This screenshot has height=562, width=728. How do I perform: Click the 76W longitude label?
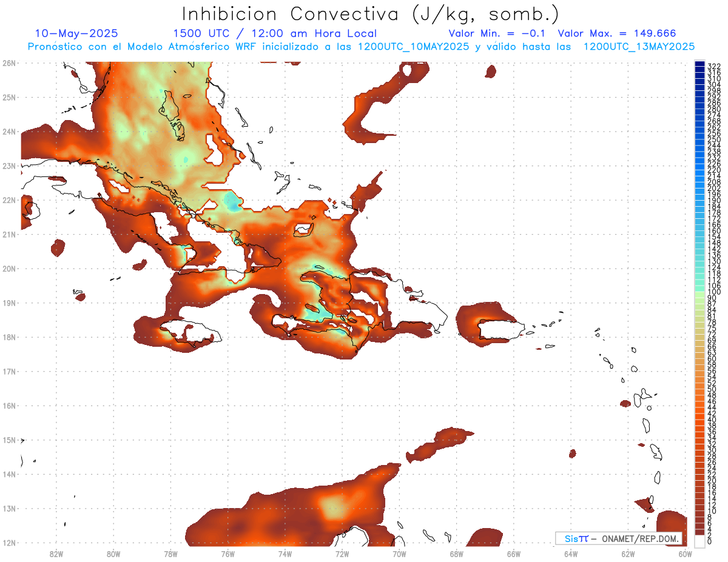[x=228, y=554]
